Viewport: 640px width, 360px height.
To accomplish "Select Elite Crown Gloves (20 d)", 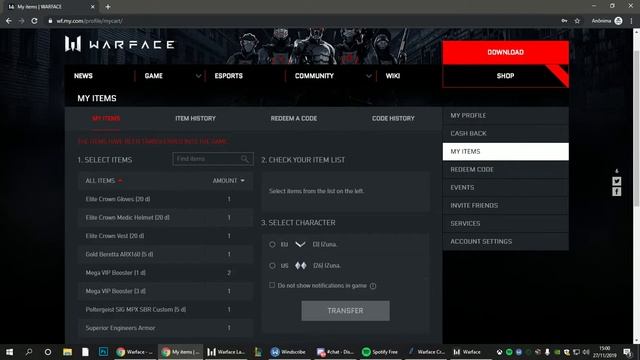I will click(x=165, y=199).
